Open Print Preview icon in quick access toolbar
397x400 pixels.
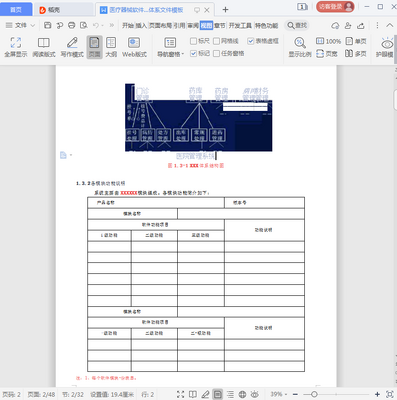(x=84, y=25)
